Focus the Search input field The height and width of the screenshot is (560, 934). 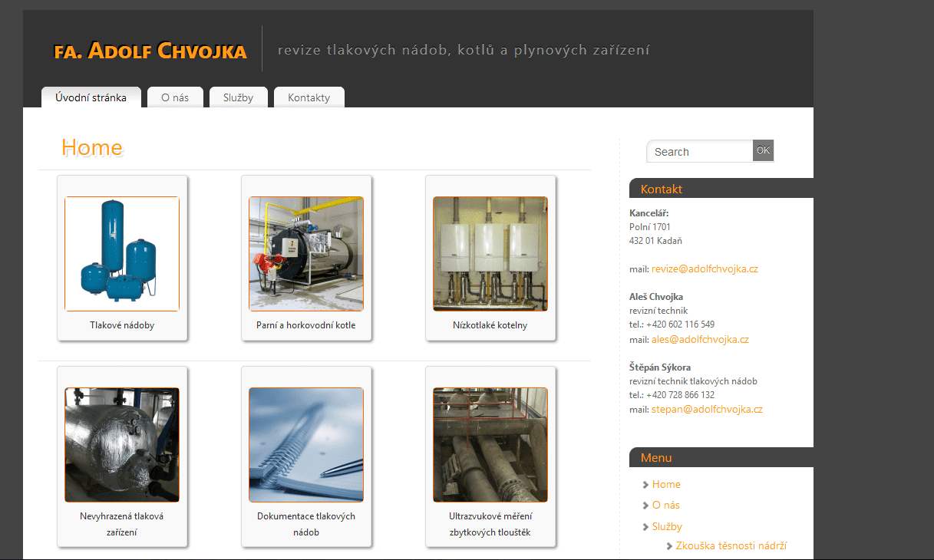[700, 151]
